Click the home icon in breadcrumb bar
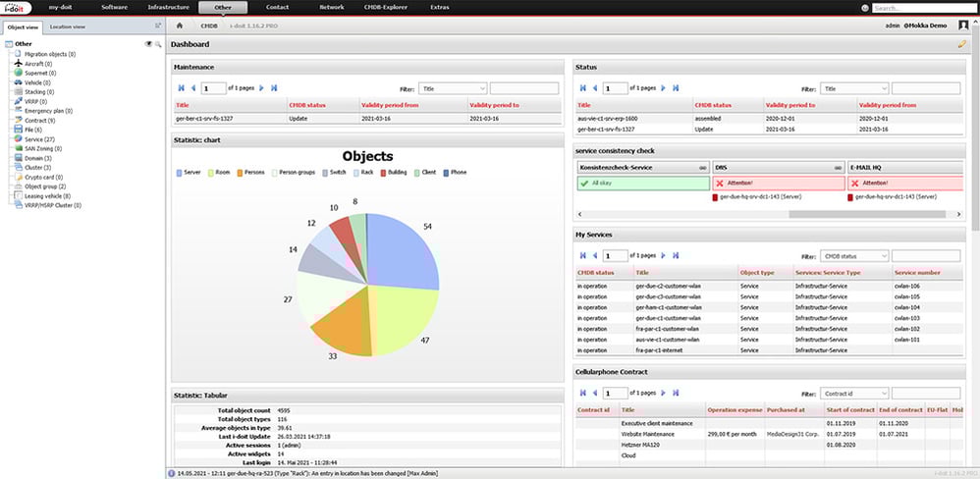The height and width of the screenshot is (479, 980). pyautogui.click(x=180, y=26)
